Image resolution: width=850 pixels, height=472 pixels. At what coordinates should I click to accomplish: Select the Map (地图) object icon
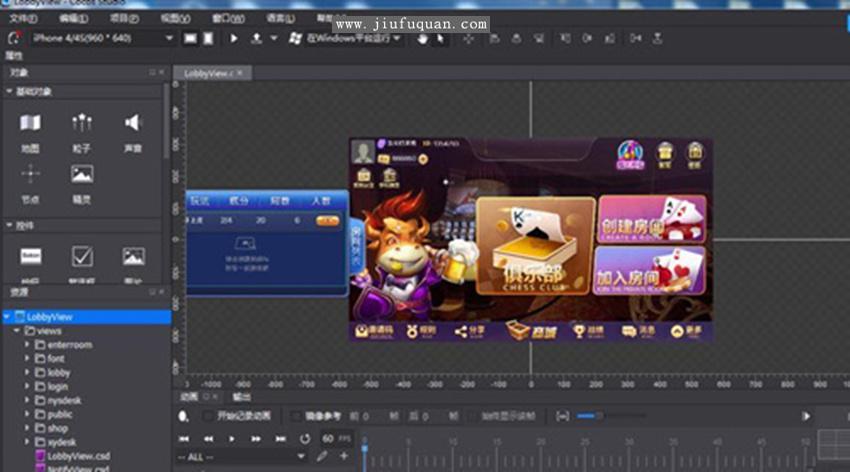click(30, 123)
